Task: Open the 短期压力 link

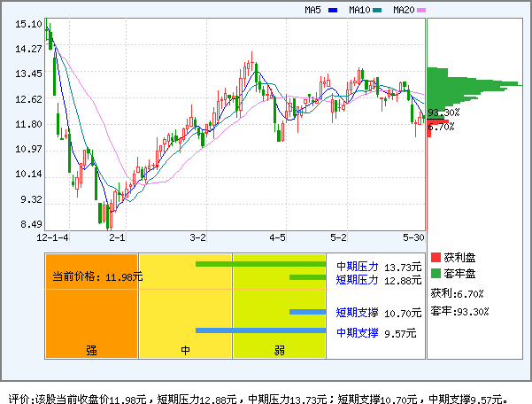Action: pos(357,280)
